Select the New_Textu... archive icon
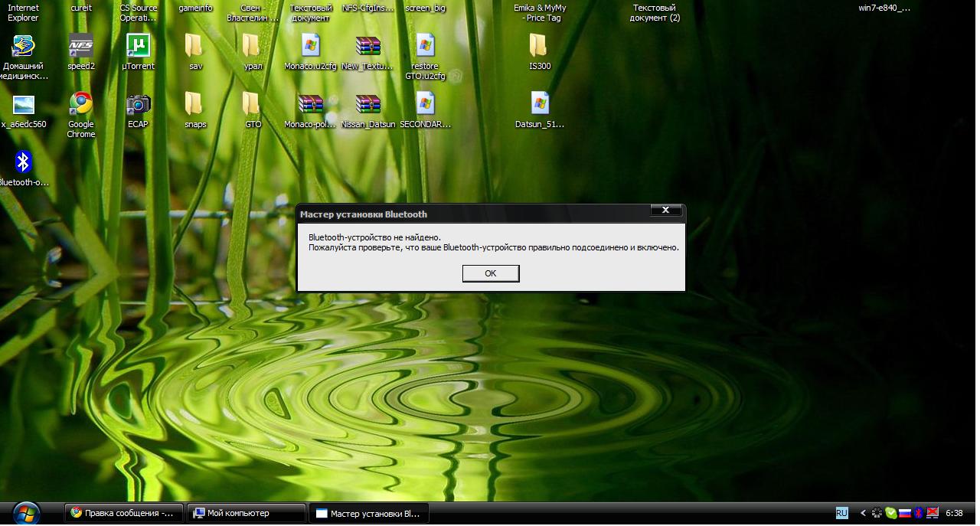Viewport: 980px width, 526px height. 368,46
